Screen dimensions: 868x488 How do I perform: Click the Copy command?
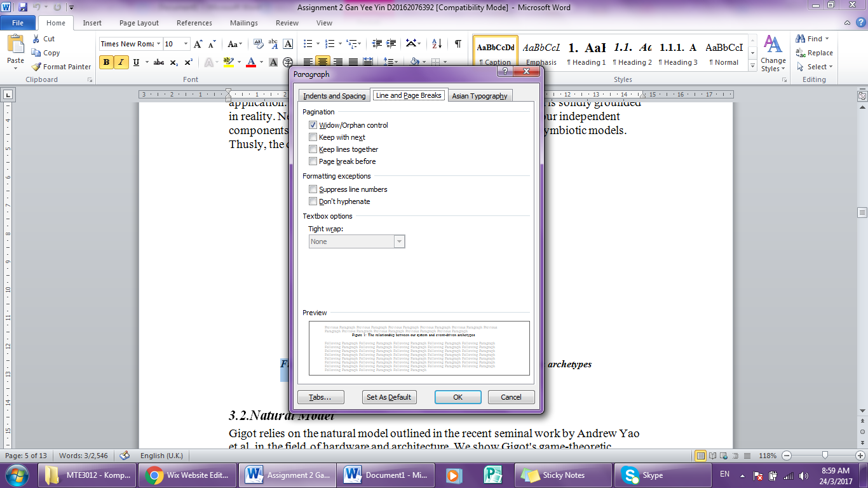pyautogui.click(x=46, y=53)
